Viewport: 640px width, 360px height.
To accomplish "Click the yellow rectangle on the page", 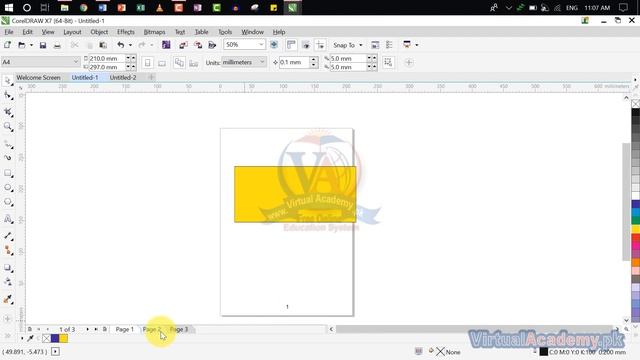I will (295, 194).
